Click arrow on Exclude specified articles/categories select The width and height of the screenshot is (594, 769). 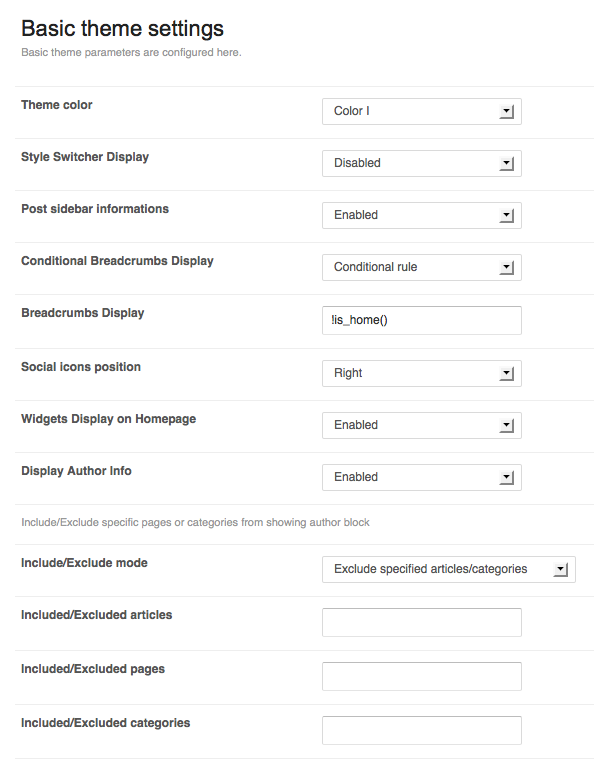tap(561, 570)
